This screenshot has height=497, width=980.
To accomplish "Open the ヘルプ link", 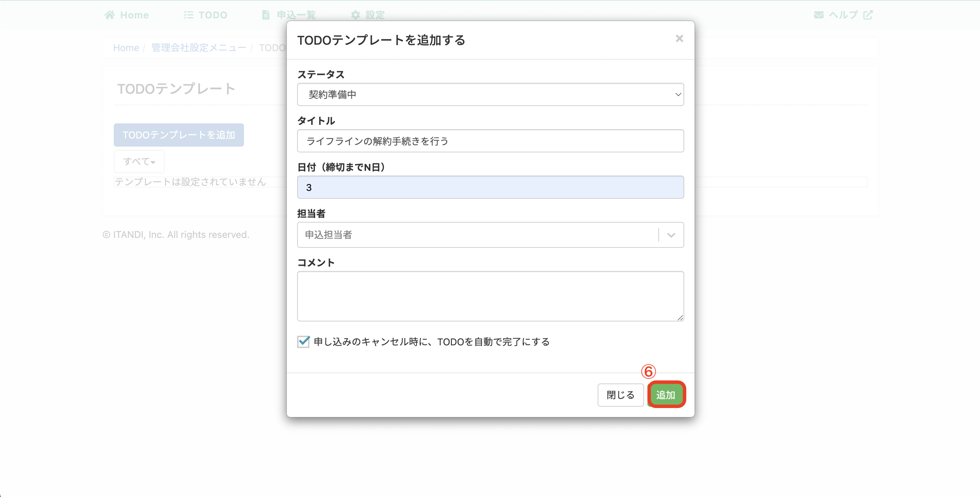I will coord(843,15).
